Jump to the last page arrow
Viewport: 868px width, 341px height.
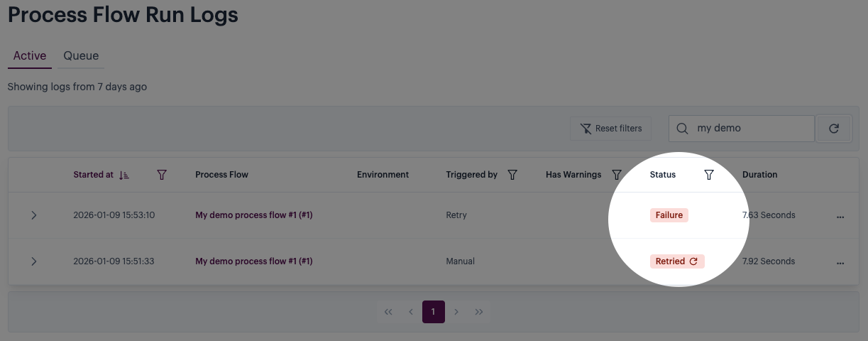tap(479, 312)
